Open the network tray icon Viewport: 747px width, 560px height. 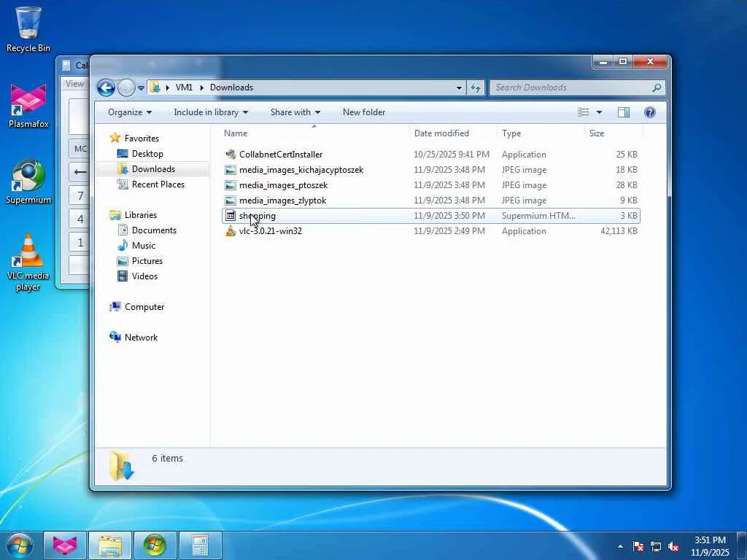point(656,546)
